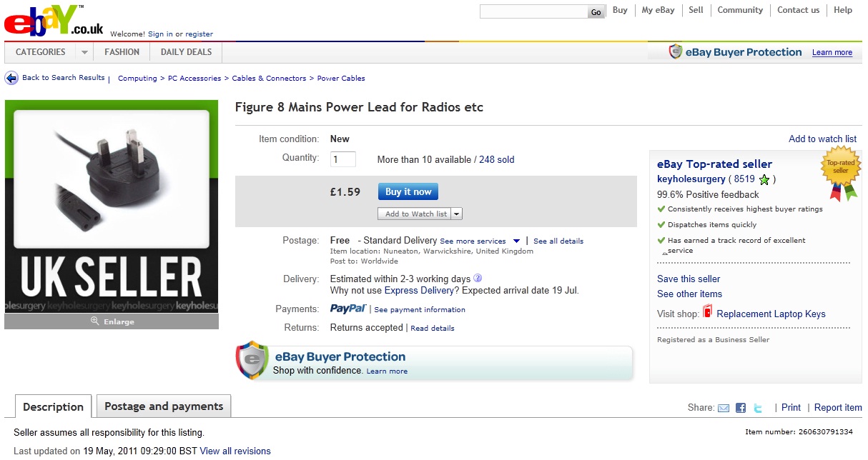The height and width of the screenshot is (460, 868).
Task: Click the red shop door icon
Action: [708, 312]
